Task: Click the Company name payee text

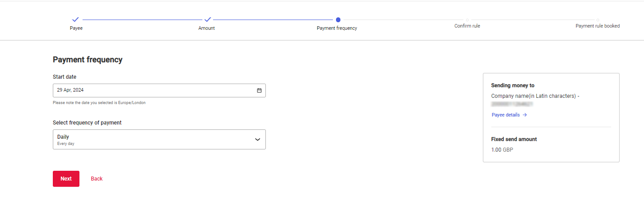Action: [535, 96]
